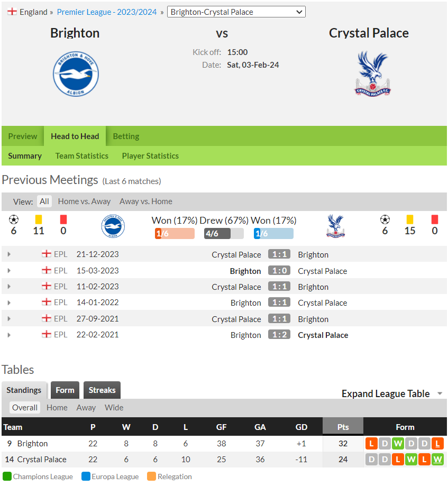Expand League Table arrow
Image resolution: width=448 pixels, height=486 pixels.
click(440, 393)
